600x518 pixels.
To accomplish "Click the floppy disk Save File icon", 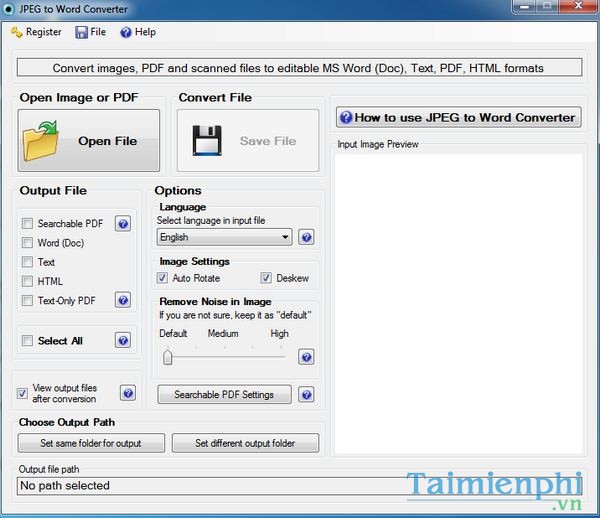I will (x=207, y=140).
